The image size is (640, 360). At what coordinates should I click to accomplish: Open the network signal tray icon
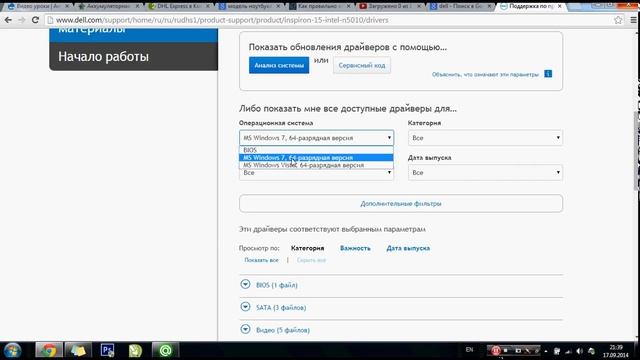[x=568, y=351]
